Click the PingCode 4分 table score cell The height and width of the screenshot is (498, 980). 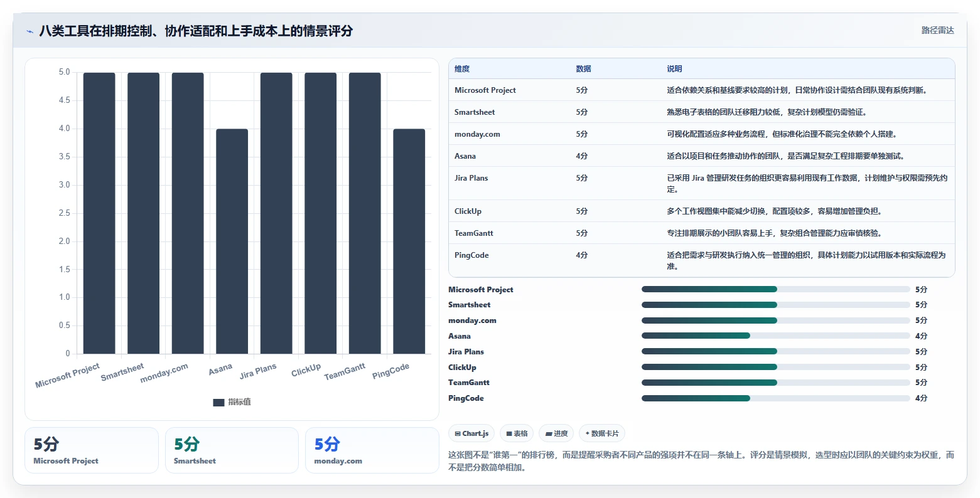[x=582, y=255]
